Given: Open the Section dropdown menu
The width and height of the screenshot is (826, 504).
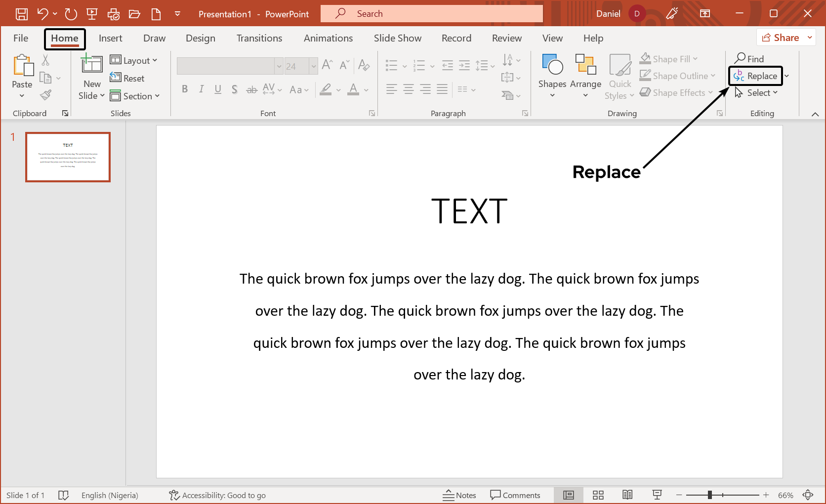Looking at the screenshot, I should pos(135,96).
